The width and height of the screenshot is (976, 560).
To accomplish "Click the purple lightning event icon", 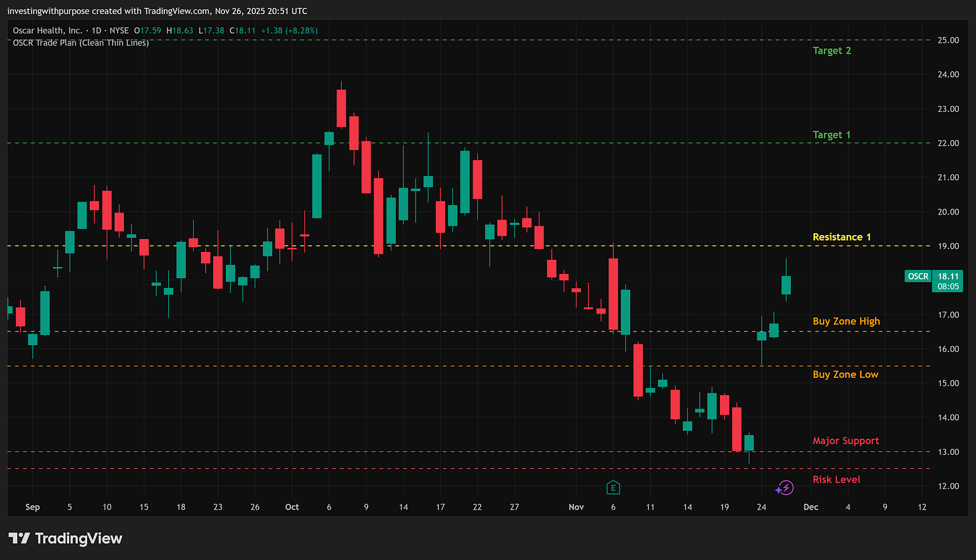I will point(786,488).
